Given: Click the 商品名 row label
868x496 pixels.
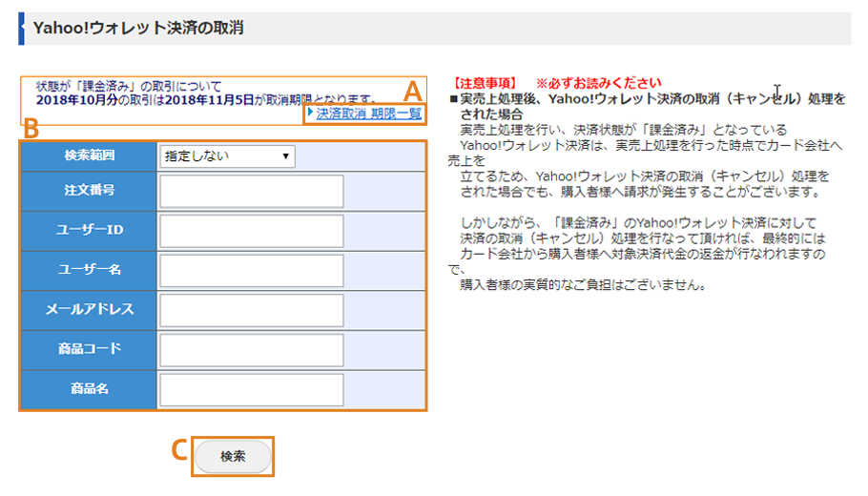Looking at the screenshot, I should (x=89, y=388).
